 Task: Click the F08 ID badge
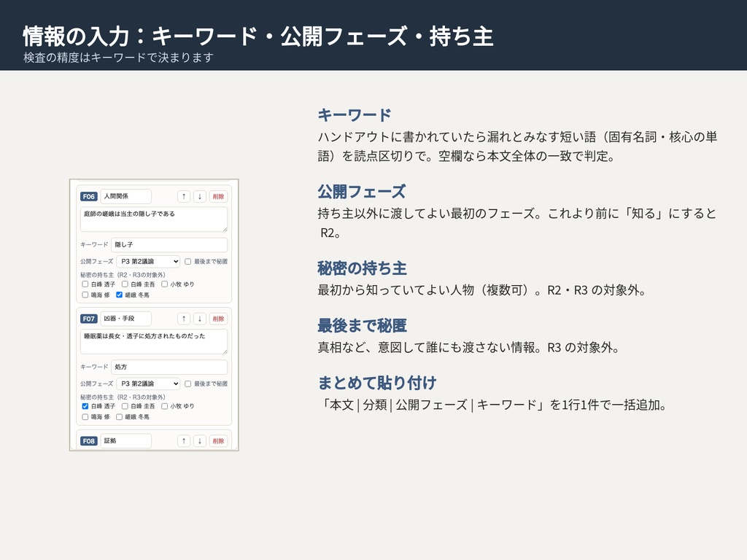coord(89,441)
